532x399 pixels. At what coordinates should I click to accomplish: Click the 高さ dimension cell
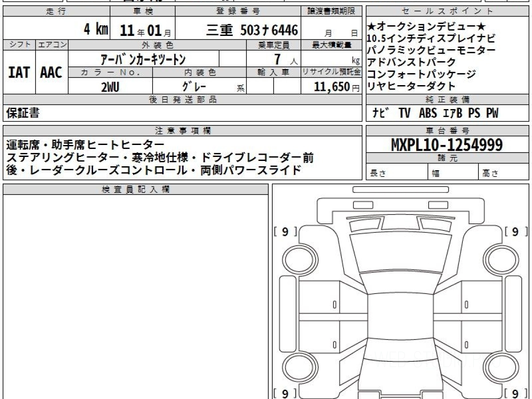[504, 172]
